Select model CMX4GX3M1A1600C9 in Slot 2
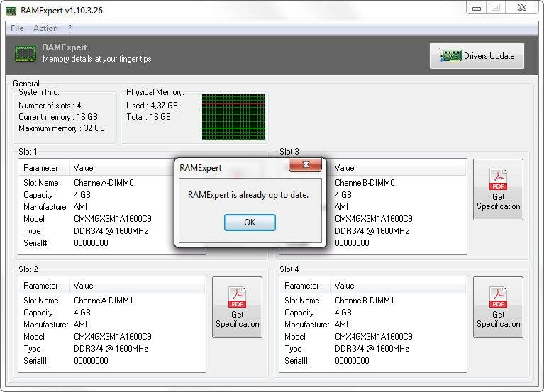This screenshot has width=544, height=392. [x=113, y=337]
